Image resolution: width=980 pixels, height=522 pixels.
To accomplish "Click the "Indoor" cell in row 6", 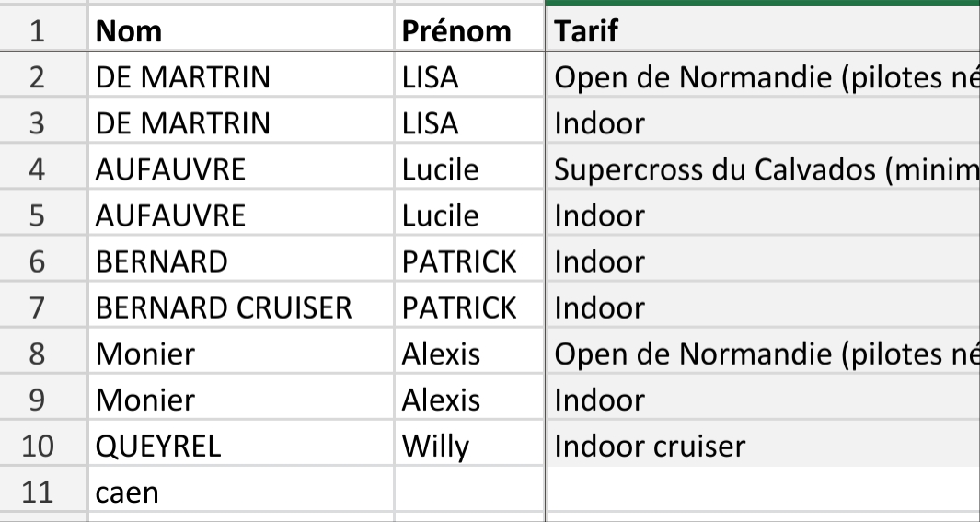I will pos(762,261).
